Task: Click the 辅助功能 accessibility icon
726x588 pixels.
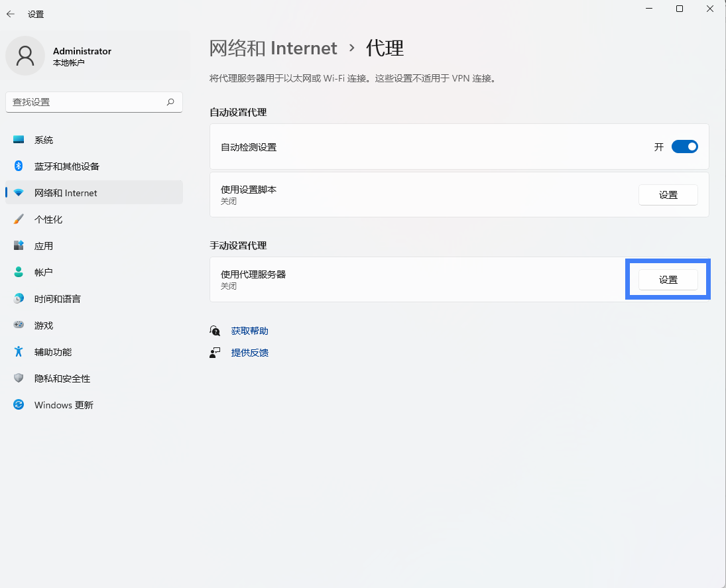Action: [19, 351]
